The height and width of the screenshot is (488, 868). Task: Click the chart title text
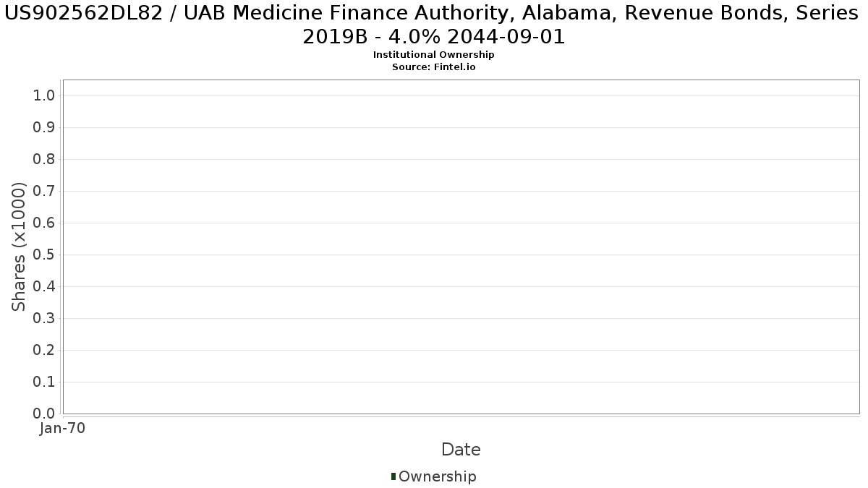[x=434, y=25]
